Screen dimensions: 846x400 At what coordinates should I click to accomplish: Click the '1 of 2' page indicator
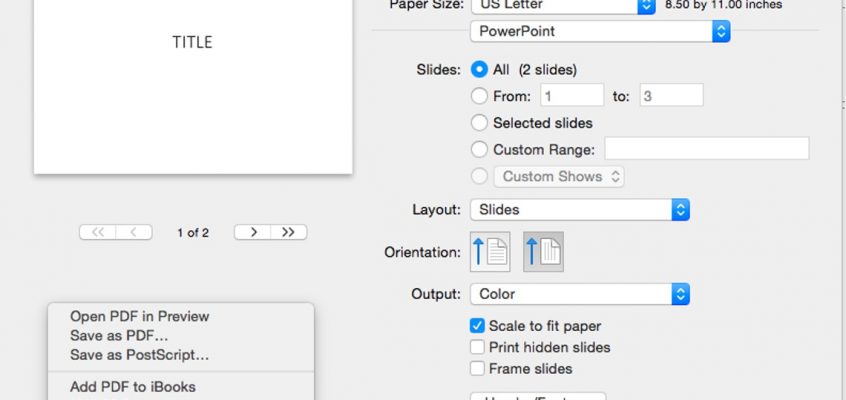pyautogui.click(x=193, y=233)
